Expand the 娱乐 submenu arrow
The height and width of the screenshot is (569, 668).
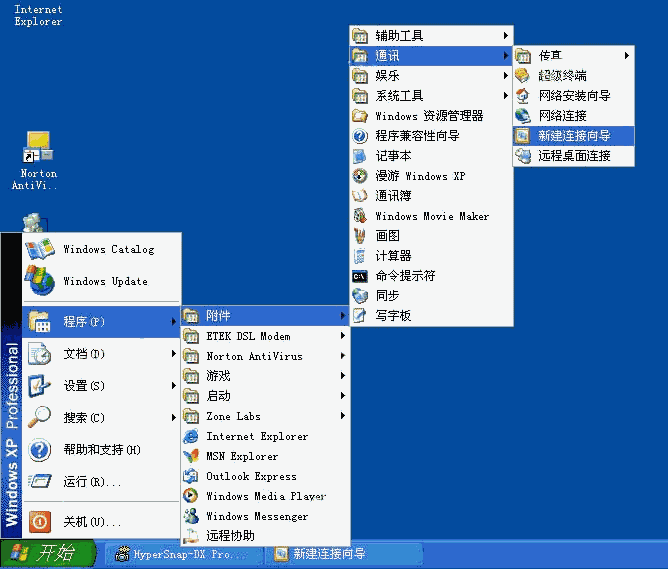505,75
